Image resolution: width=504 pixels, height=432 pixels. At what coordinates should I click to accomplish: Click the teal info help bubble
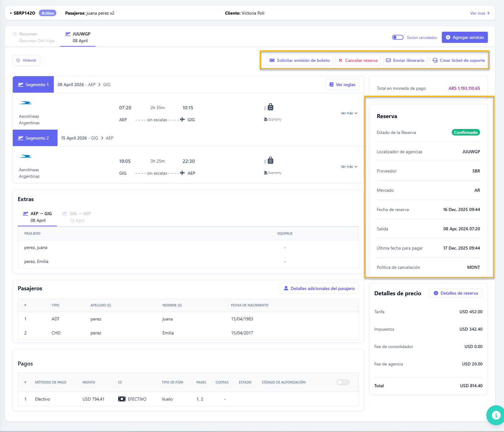(x=496, y=415)
